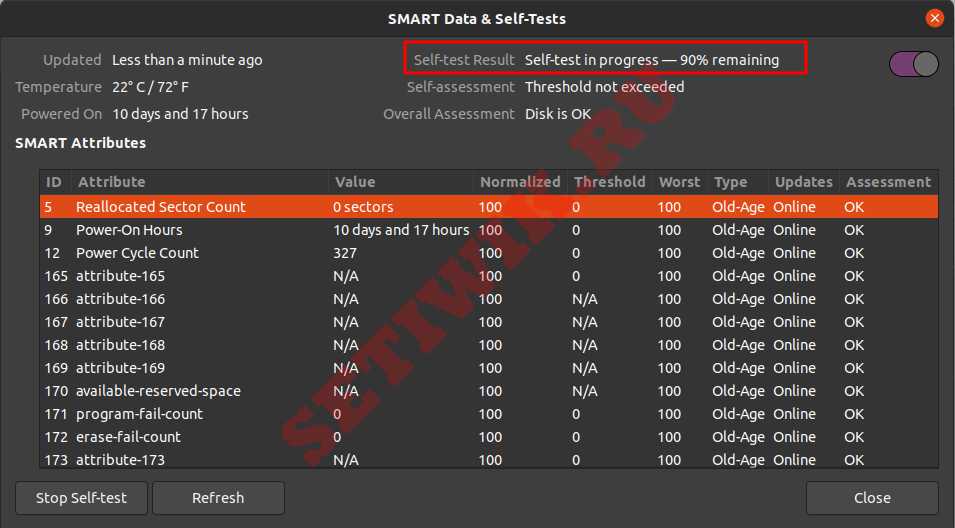Click the Assessment column header
The width and height of the screenshot is (955, 528).
click(x=887, y=182)
